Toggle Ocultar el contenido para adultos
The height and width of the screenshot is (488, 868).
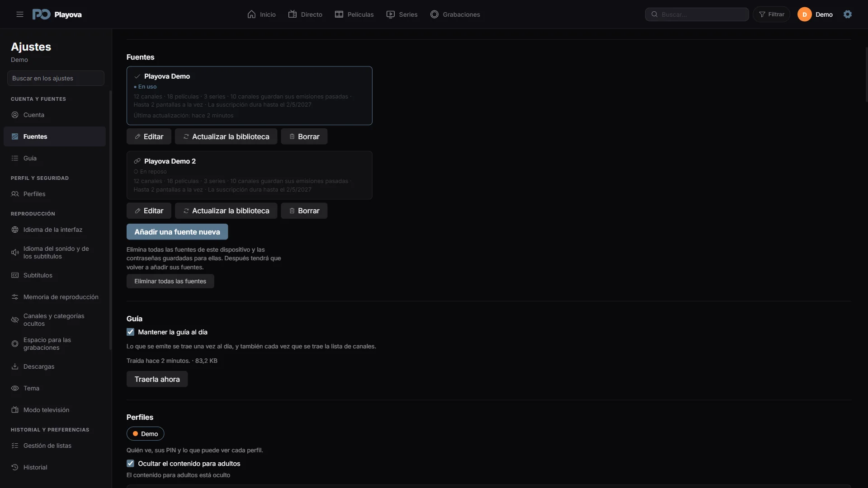coord(130,464)
